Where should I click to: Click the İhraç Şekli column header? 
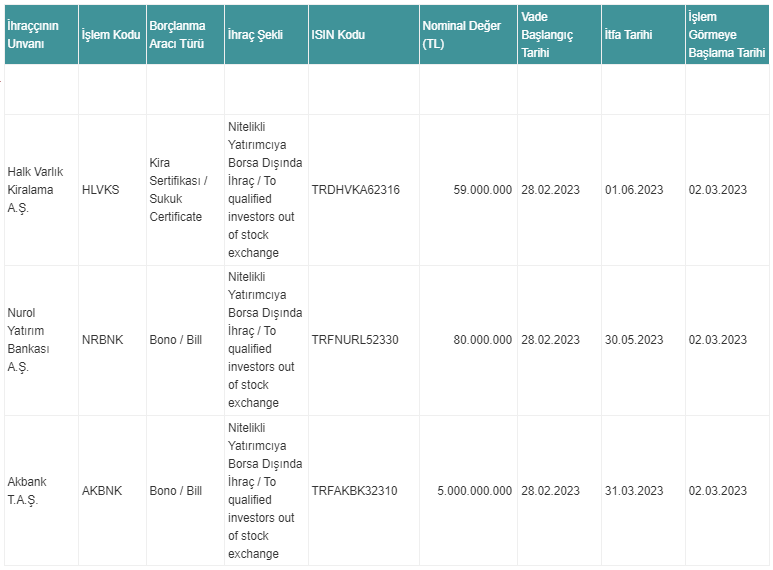pyautogui.click(x=266, y=35)
